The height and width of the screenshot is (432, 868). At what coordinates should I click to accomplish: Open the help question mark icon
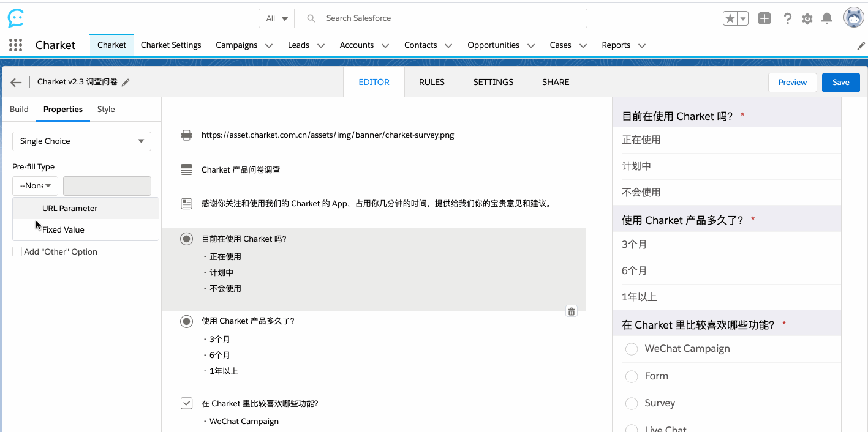click(x=788, y=19)
